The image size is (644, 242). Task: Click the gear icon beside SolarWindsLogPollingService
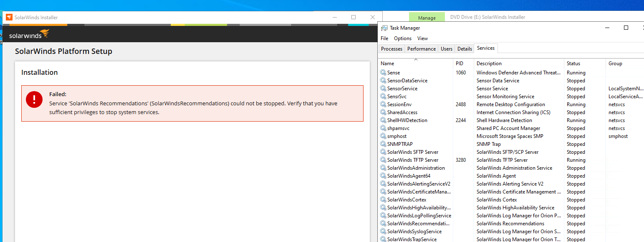click(x=383, y=216)
